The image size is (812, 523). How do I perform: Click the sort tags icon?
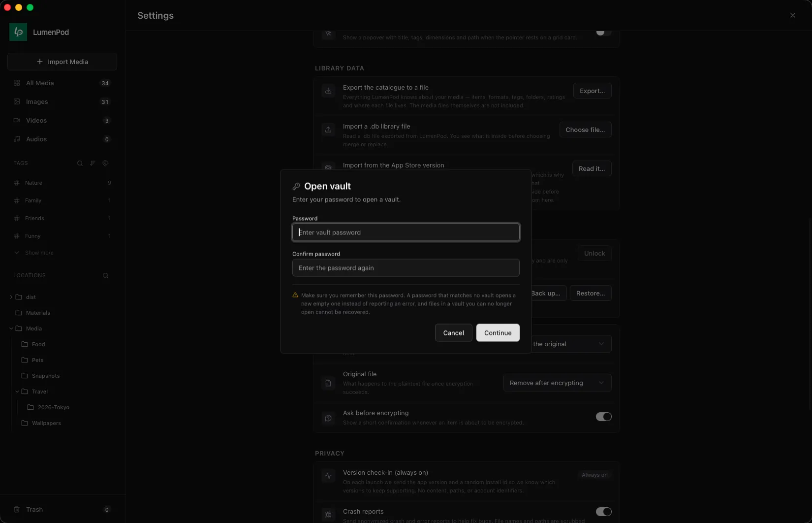click(93, 163)
